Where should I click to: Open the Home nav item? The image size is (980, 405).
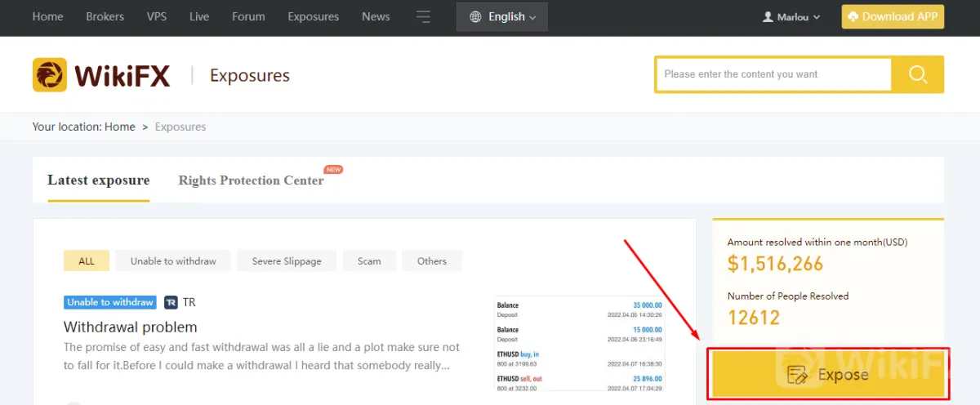(47, 16)
